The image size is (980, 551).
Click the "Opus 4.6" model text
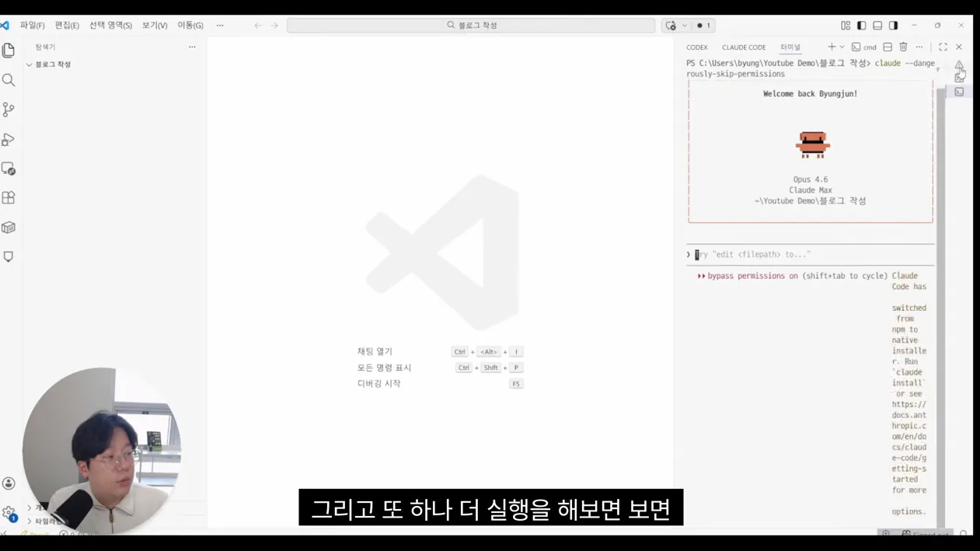point(811,180)
